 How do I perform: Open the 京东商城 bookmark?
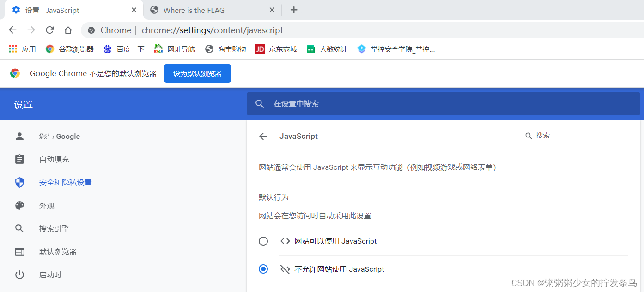pos(276,49)
